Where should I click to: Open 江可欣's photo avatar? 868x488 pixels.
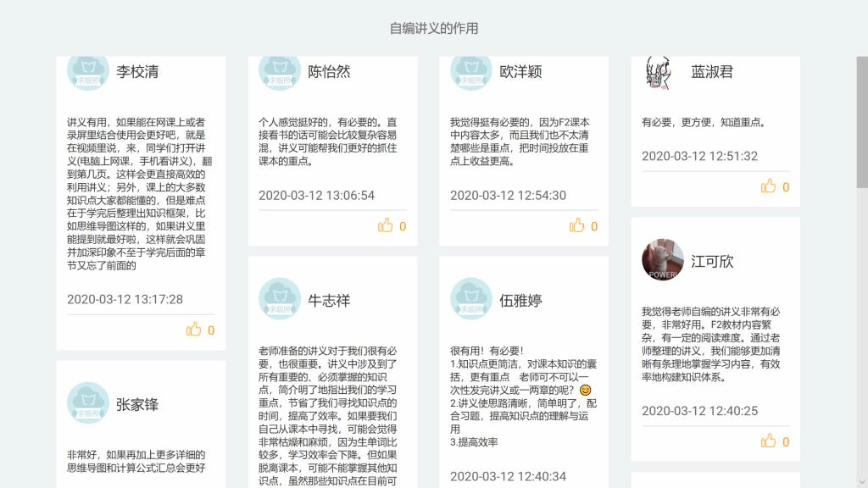click(x=663, y=260)
